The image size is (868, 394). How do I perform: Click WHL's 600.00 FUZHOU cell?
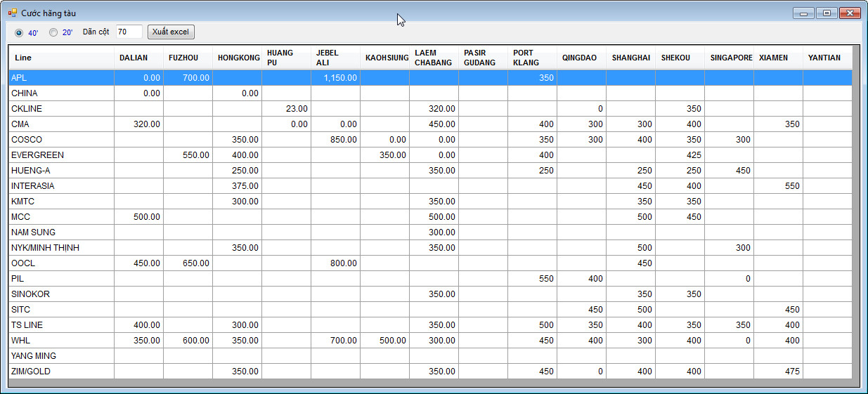[188, 340]
